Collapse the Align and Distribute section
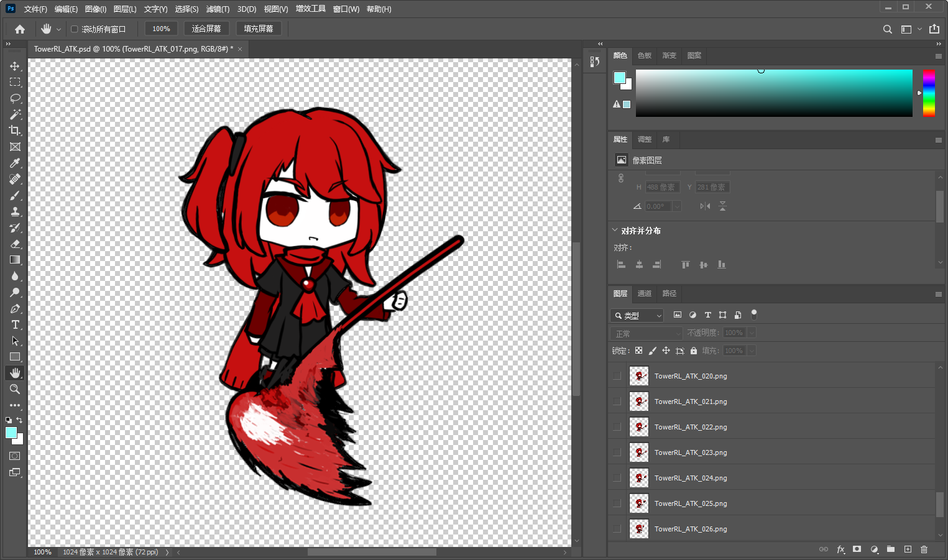The width and height of the screenshot is (948, 560). click(615, 230)
